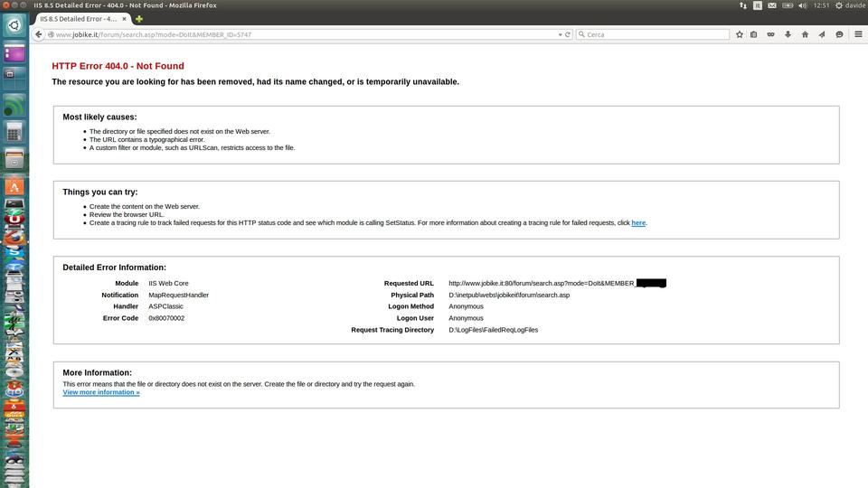Click the search magnifier icon in Cerca box

[x=581, y=34]
